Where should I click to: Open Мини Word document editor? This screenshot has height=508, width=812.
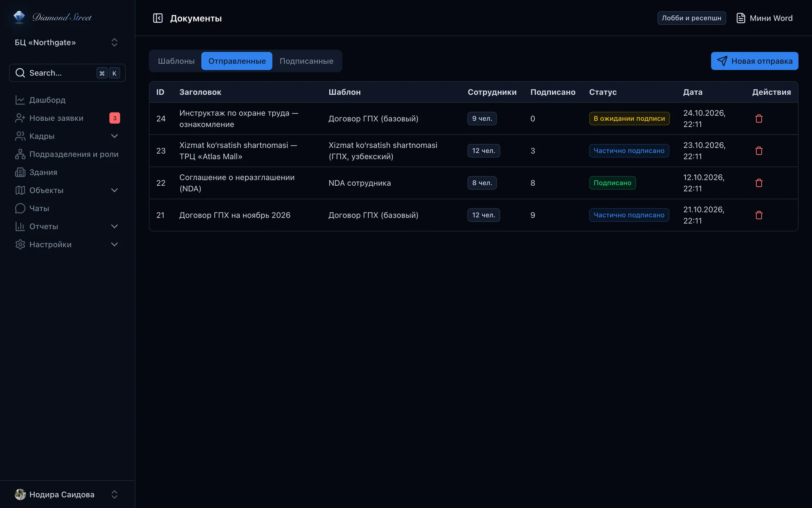[764, 18]
